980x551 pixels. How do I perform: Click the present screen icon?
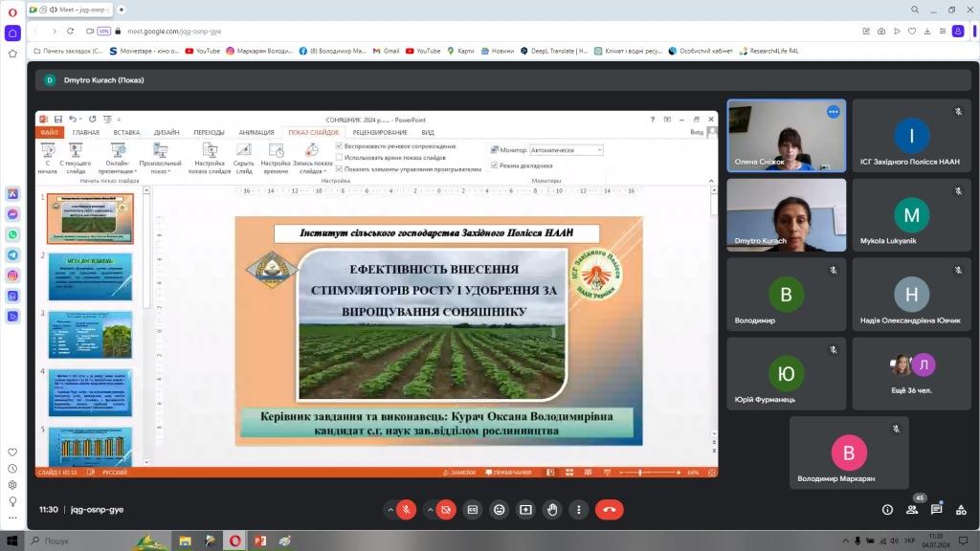click(525, 510)
